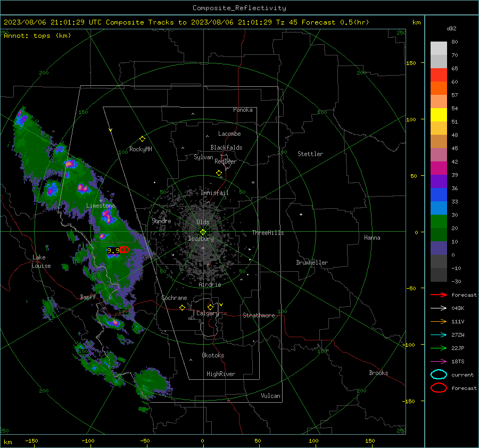Click the 'Annot: tops (km)' label
The image size is (479, 448).
[x=37, y=36]
